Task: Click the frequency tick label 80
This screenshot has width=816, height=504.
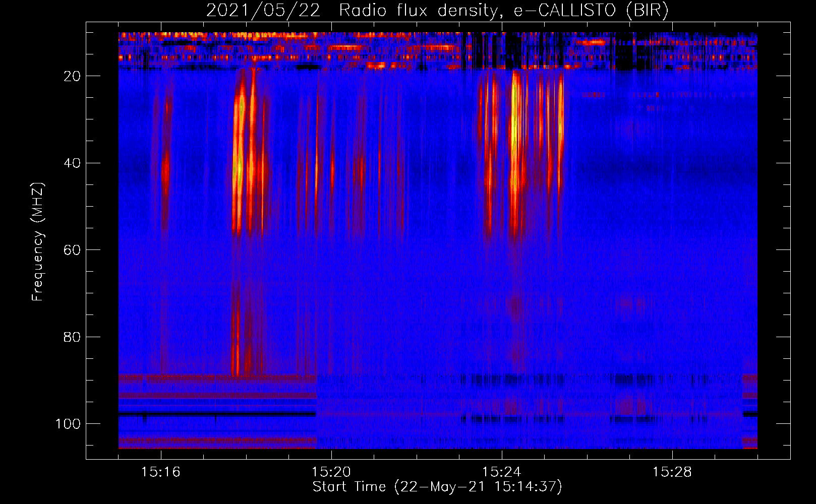Action: pos(72,337)
